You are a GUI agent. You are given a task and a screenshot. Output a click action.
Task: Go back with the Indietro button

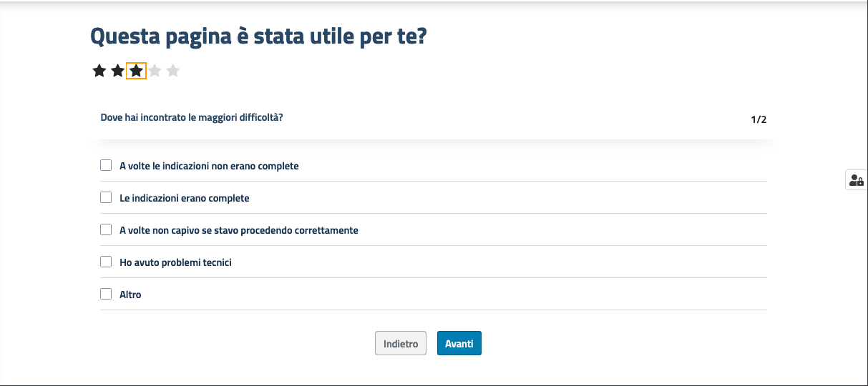click(x=401, y=343)
